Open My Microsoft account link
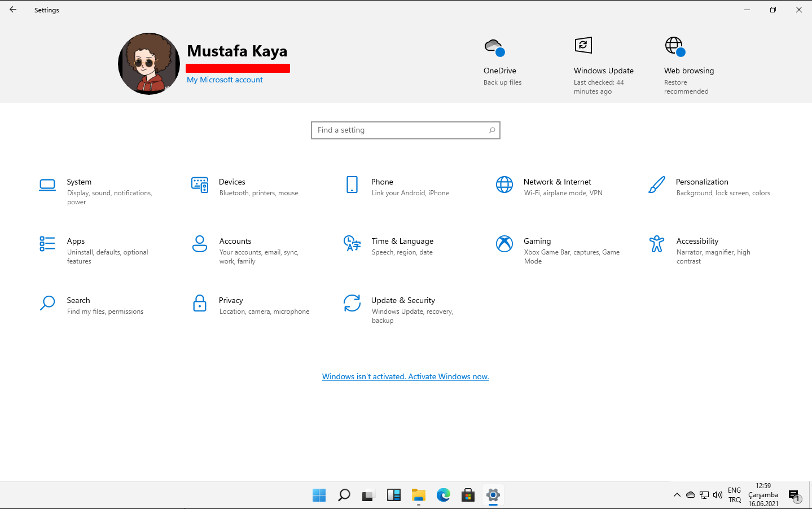 coord(225,80)
